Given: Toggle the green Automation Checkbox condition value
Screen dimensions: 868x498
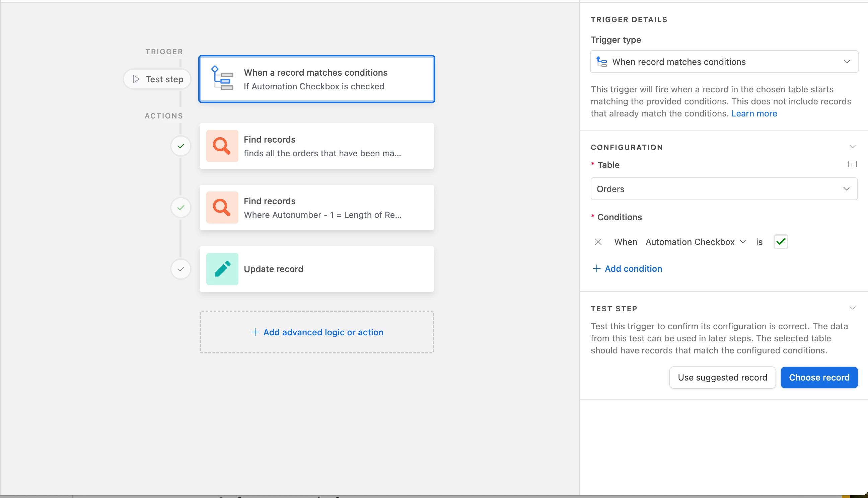Looking at the screenshot, I should [780, 242].
